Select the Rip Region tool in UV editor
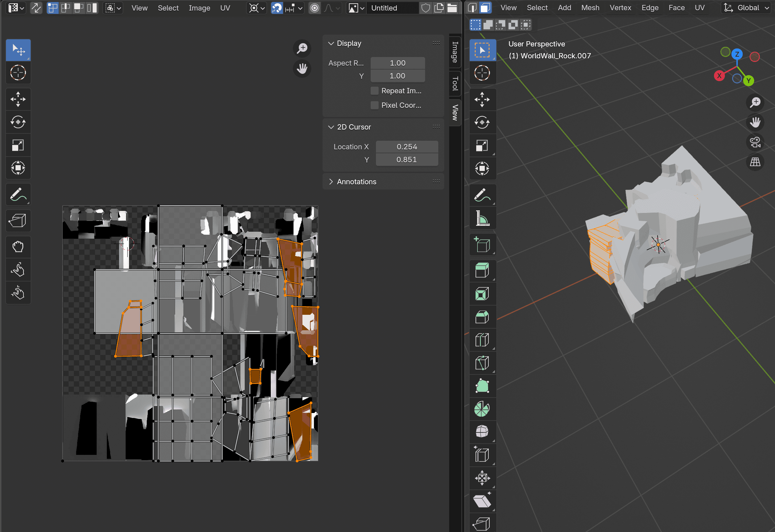775x532 pixels. pyautogui.click(x=18, y=220)
